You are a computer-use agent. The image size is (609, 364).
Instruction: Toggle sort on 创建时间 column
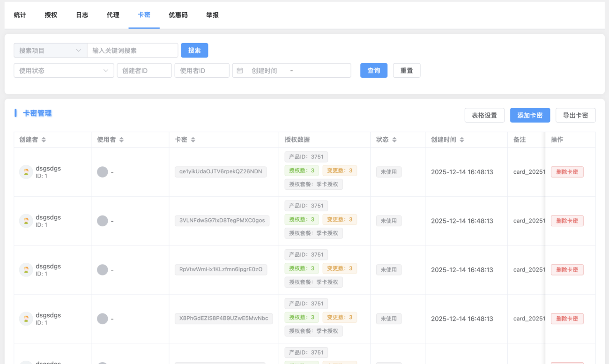462,140
